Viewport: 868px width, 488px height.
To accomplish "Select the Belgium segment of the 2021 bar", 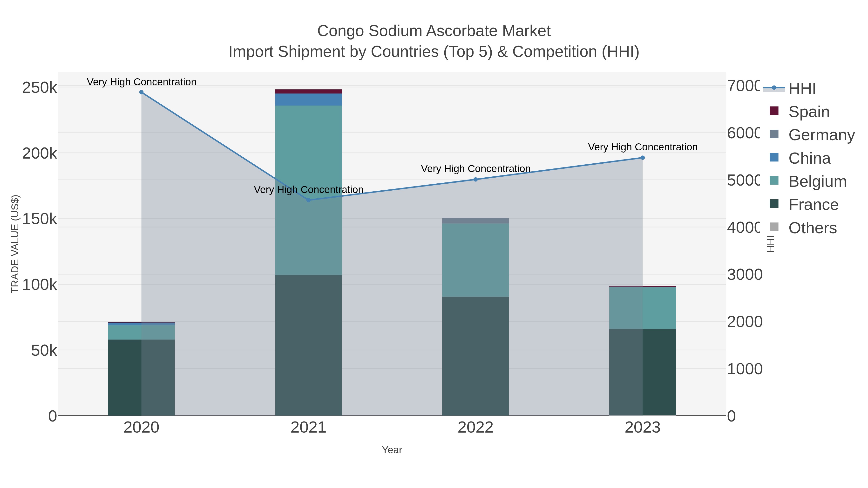I will pyautogui.click(x=308, y=190).
